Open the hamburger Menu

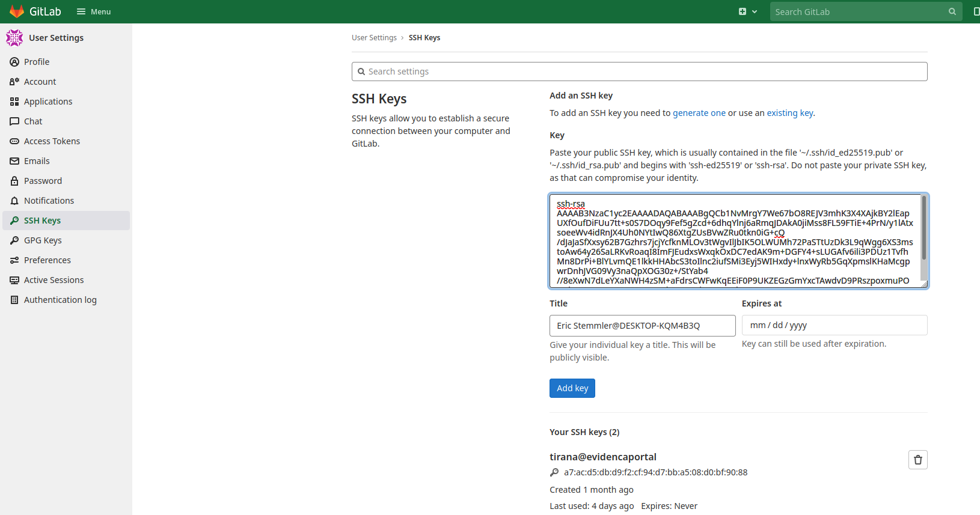[94, 11]
